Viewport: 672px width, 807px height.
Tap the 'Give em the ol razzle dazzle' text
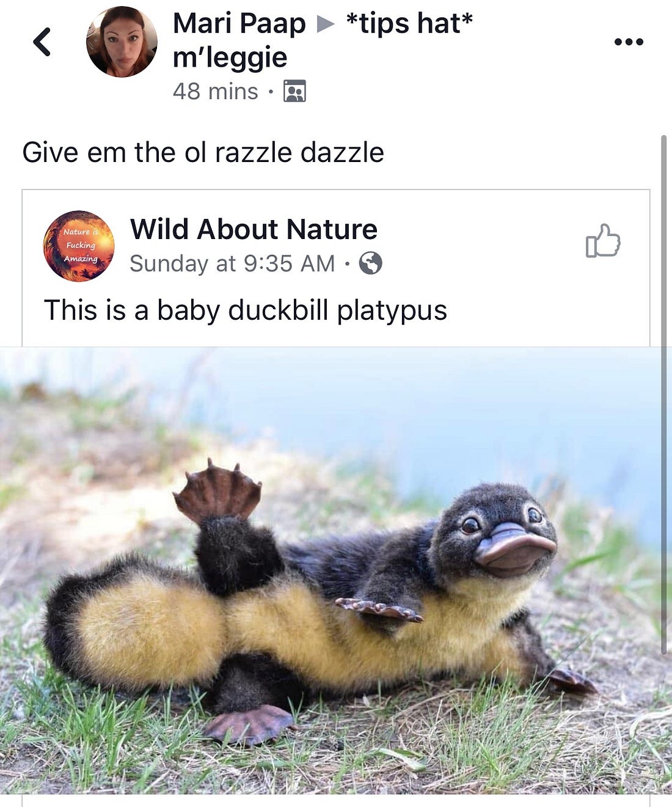203,152
